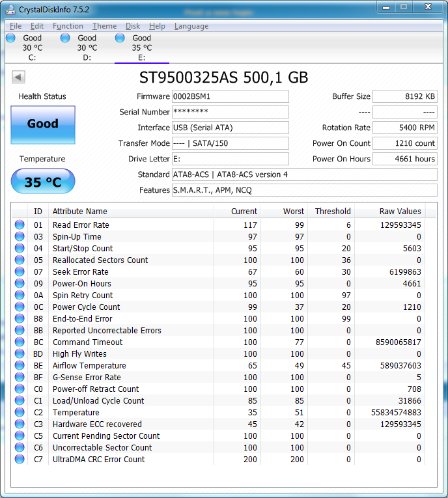The width and height of the screenshot is (448, 498).
Task: Click the Features field S.M.A.R.T., APM, NCQ
Action: [305, 190]
